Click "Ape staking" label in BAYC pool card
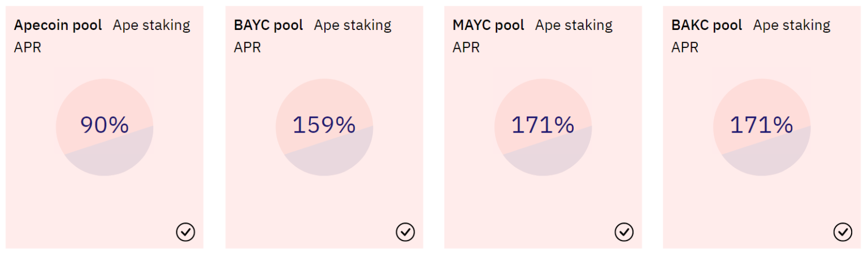 [x=353, y=25]
